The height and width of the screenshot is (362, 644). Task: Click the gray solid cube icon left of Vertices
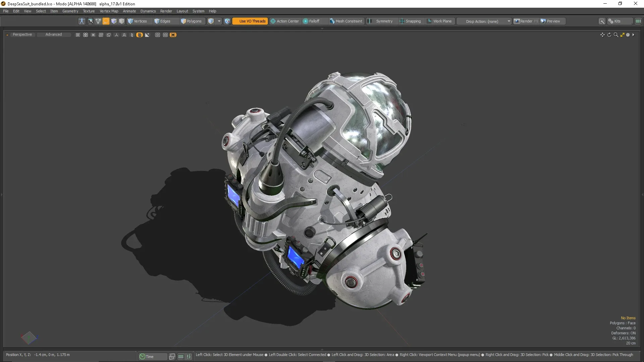pos(121,21)
